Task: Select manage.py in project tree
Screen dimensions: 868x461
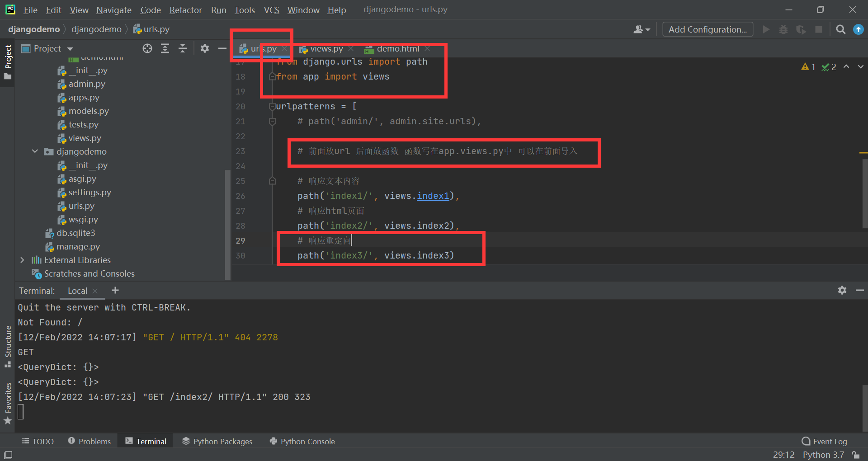Action: coord(78,246)
